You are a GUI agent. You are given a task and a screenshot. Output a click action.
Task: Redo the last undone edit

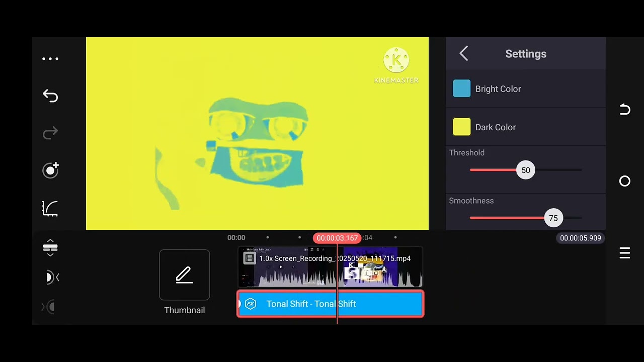click(50, 133)
